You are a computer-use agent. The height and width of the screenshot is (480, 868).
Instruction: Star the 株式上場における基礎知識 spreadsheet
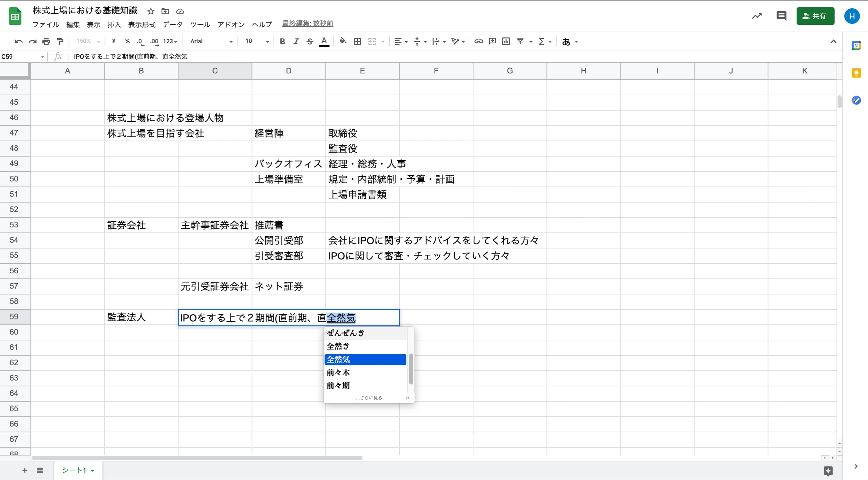click(151, 11)
